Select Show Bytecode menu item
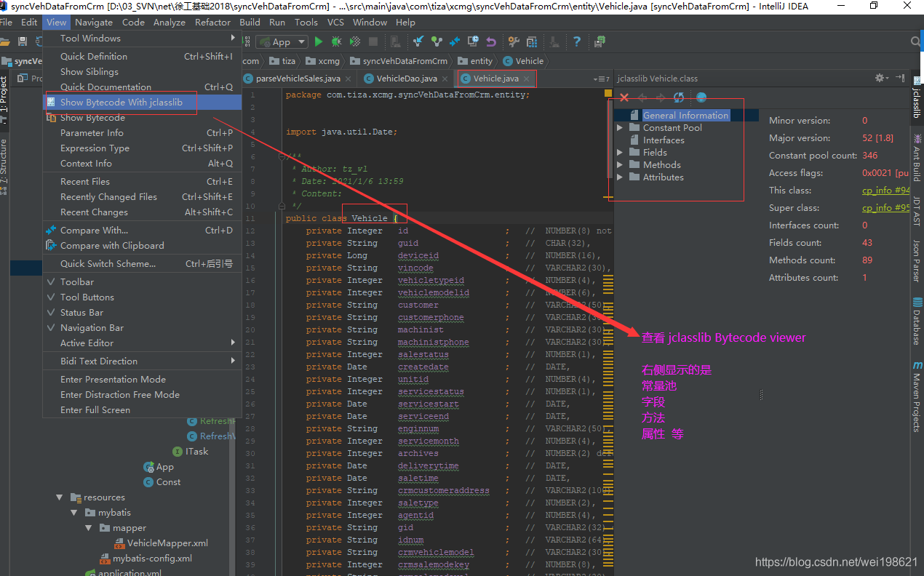 (142, 117)
